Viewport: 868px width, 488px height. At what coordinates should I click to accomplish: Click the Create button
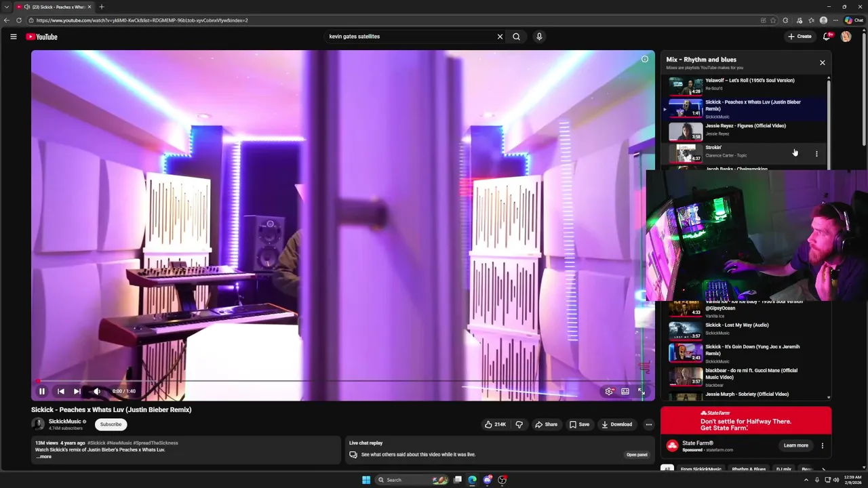[800, 37]
